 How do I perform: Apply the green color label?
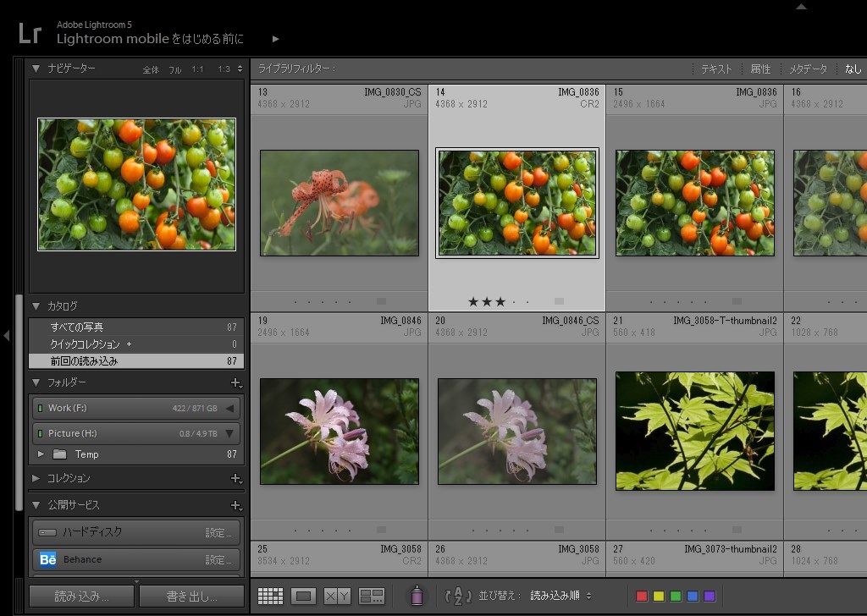[x=676, y=596]
